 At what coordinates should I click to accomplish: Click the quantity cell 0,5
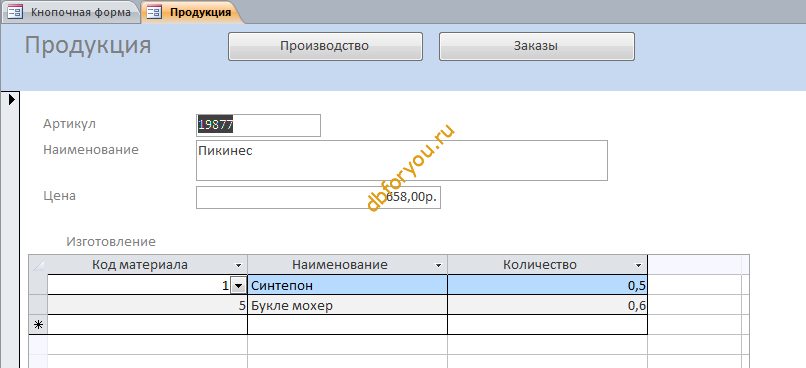(547, 285)
